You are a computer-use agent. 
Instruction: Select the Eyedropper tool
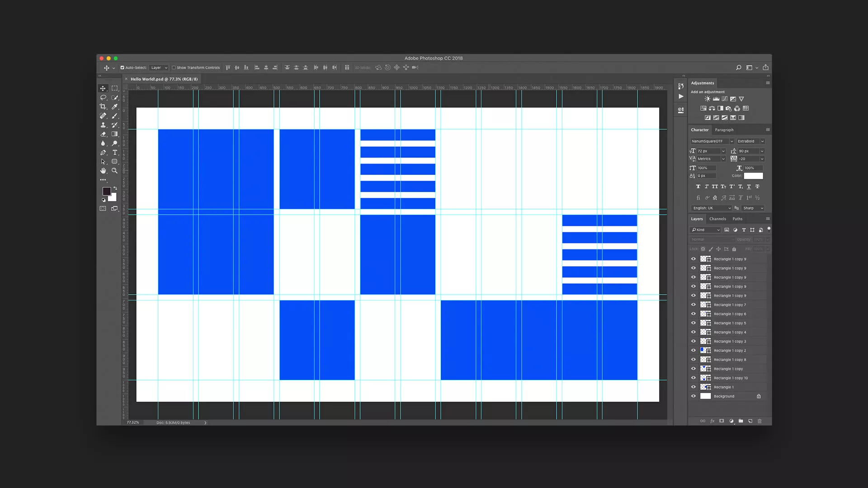coord(115,107)
